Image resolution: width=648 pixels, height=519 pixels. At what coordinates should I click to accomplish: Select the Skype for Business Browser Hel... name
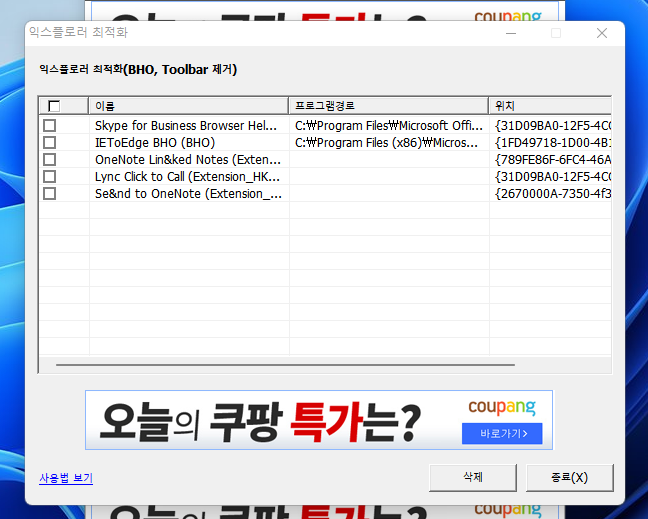pos(186,126)
